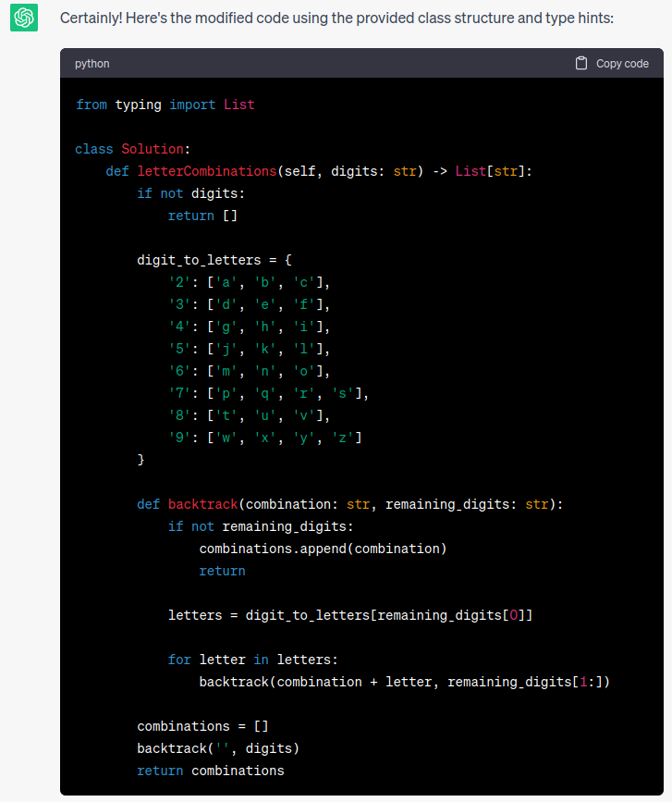Screen dimensions: 672x802
Task: Click the 'digit_to_letters = {' line
Action: [214, 260]
